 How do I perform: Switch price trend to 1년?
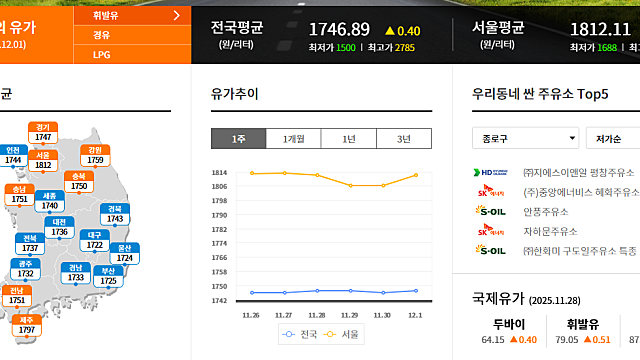click(x=349, y=139)
